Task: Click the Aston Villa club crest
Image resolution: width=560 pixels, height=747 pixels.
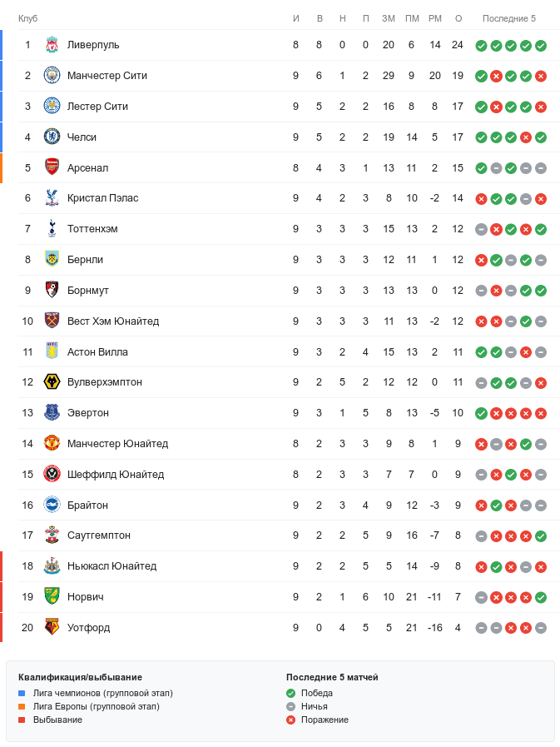Action: [52, 351]
